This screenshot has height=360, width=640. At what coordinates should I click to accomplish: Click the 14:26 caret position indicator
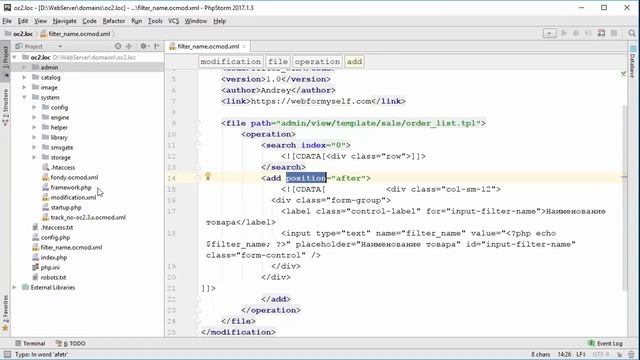564,354
